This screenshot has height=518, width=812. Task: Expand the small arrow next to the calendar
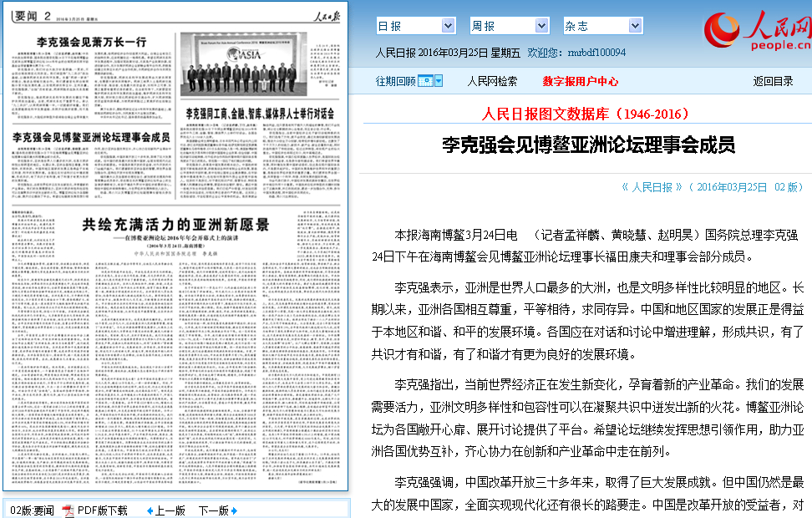[439, 81]
